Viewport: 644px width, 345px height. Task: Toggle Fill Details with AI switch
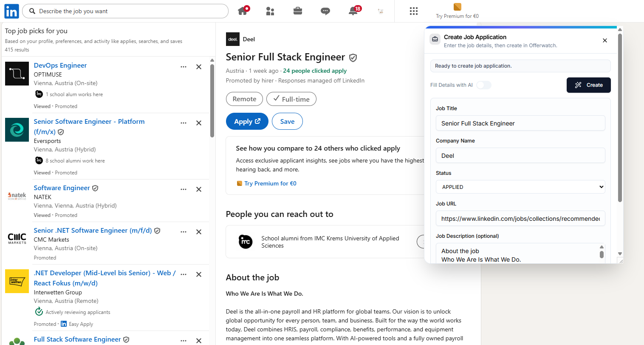click(x=483, y=85)
